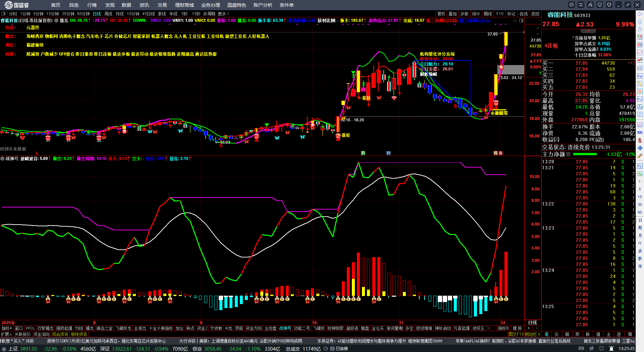
Task: Open the 国盛特色 menu
Action: [236, 5]
